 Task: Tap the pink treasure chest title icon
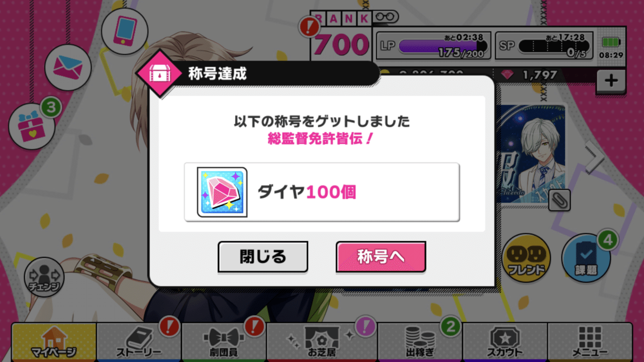coord(159,74)
